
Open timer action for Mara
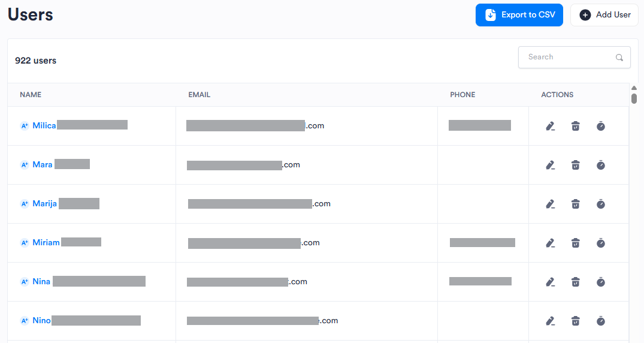pyautogui.click(x=600, y=165)
